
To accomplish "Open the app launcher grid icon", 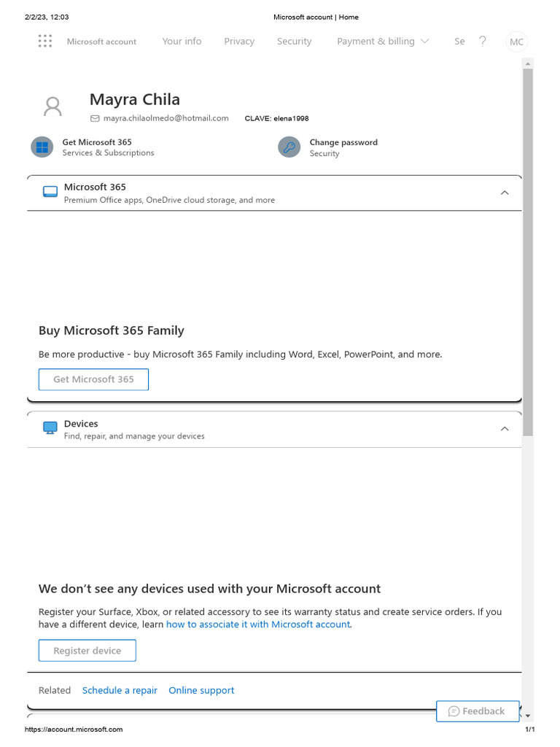I will [x=44, y=41].
